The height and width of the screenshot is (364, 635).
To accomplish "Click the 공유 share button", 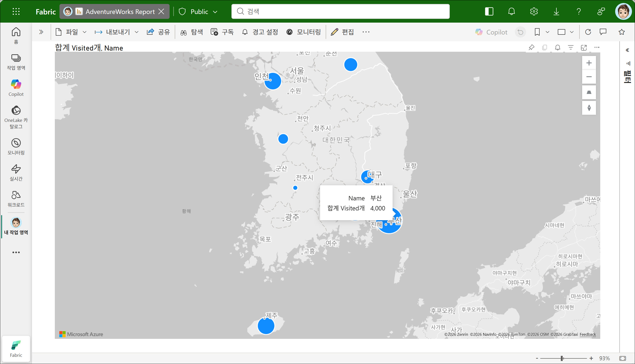I will (158, 32).
